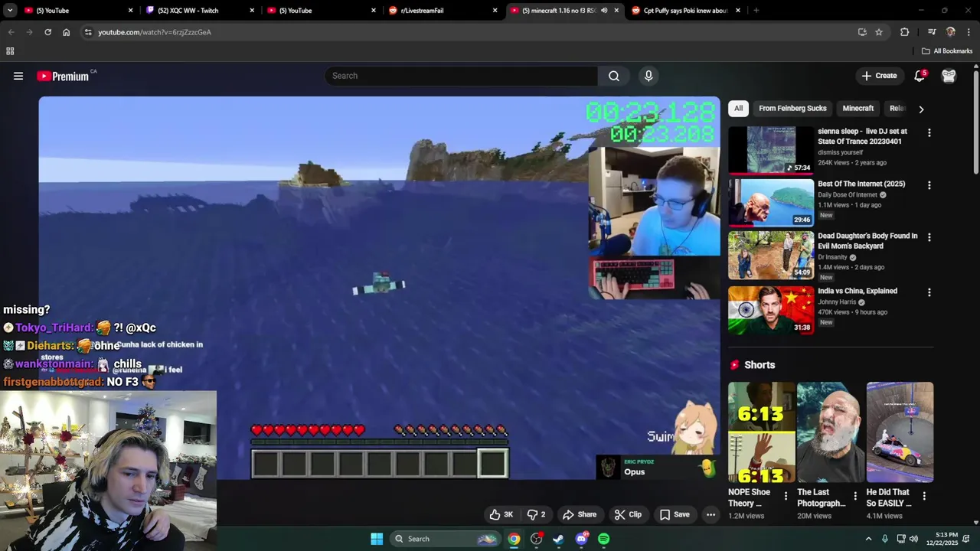Open options for Dead Daughter's Body video

(929, 237)
